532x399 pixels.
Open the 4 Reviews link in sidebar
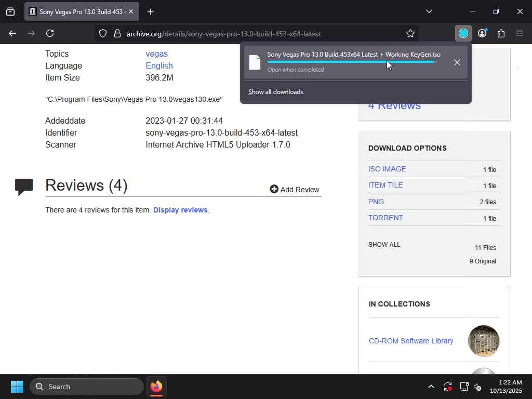tap(395, 106)
